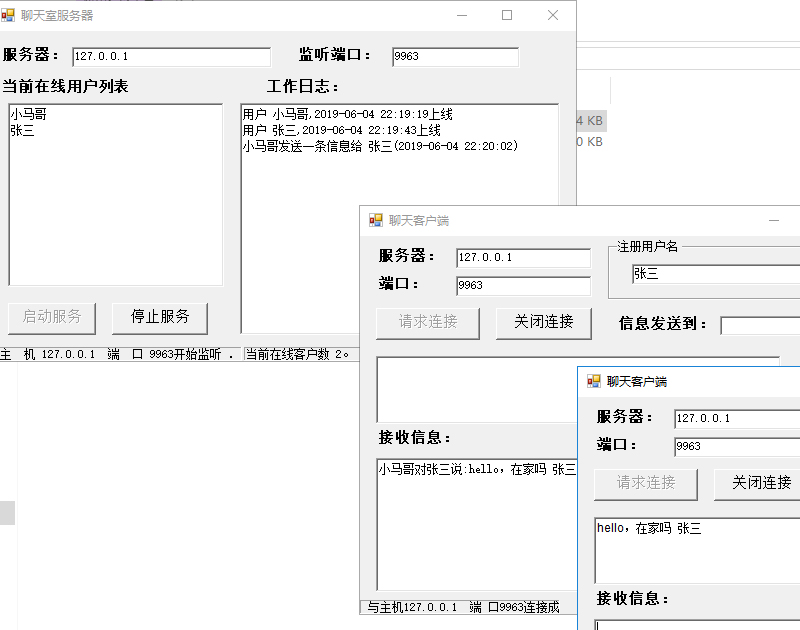
Task: Click log entry 小马哥发送一条信息给 张三
Action: pos(380,146)
